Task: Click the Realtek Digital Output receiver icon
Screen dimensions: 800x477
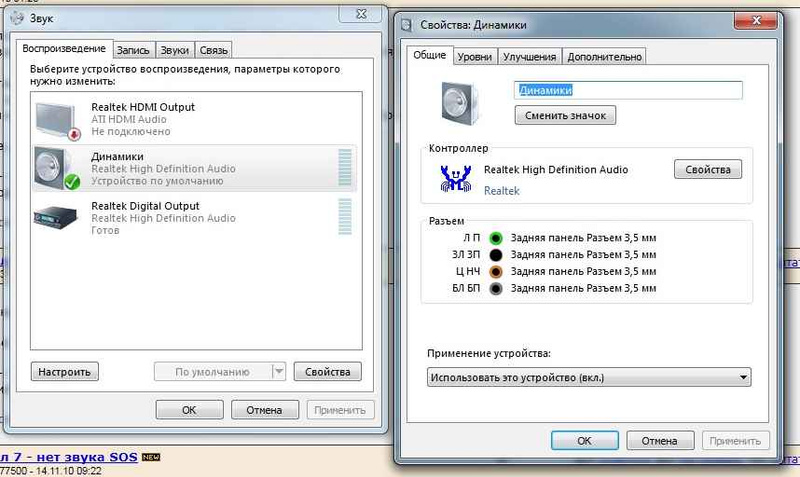Action: [x=56, y=217]
